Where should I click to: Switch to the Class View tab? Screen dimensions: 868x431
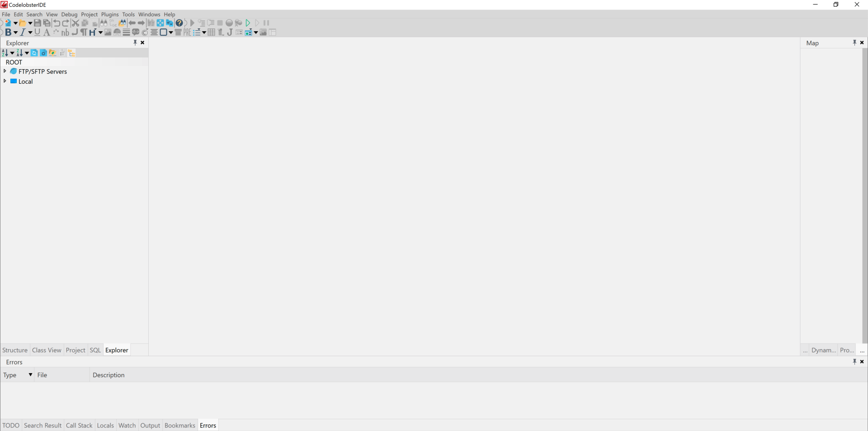coord(47,350)
